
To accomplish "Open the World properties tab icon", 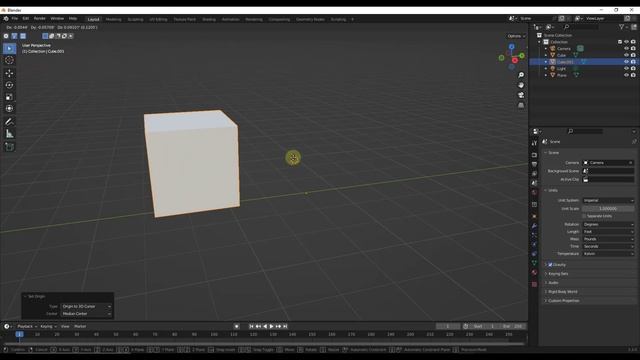I will [x=534, y=193].
